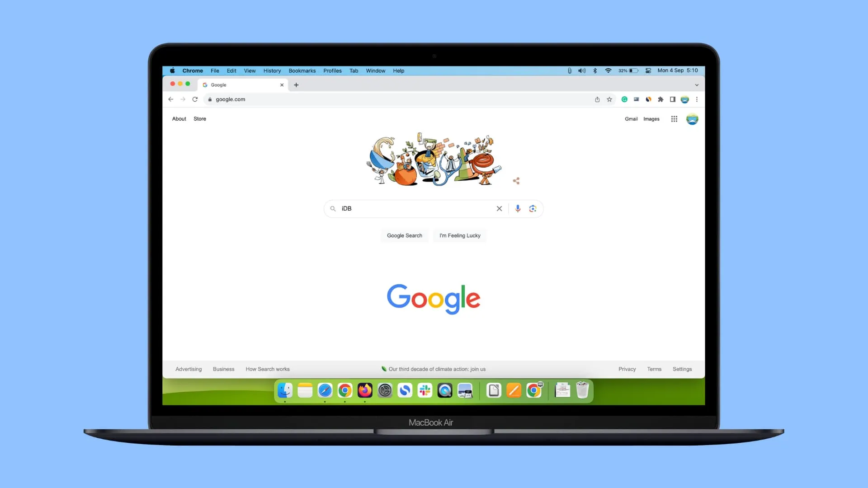Click the Chrome share icon in address bar

(x=597, y=99)
